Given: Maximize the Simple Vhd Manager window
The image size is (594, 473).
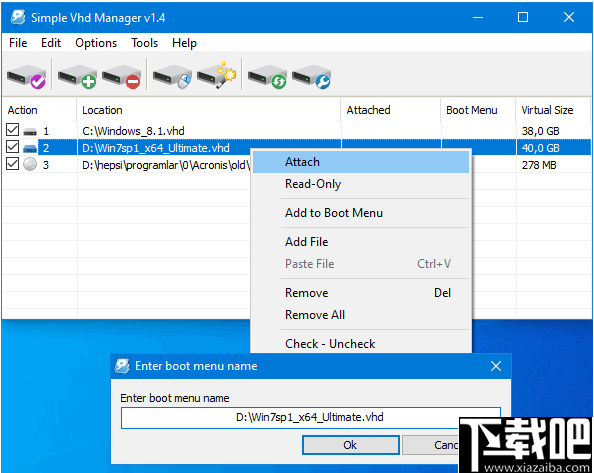Looking at the screenshot, I should [x=523, y=17].
